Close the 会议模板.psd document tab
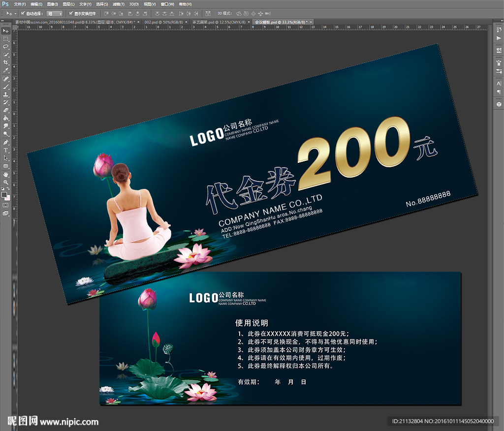This screenshot has height=431, width=504. click(x=311, y=22)
